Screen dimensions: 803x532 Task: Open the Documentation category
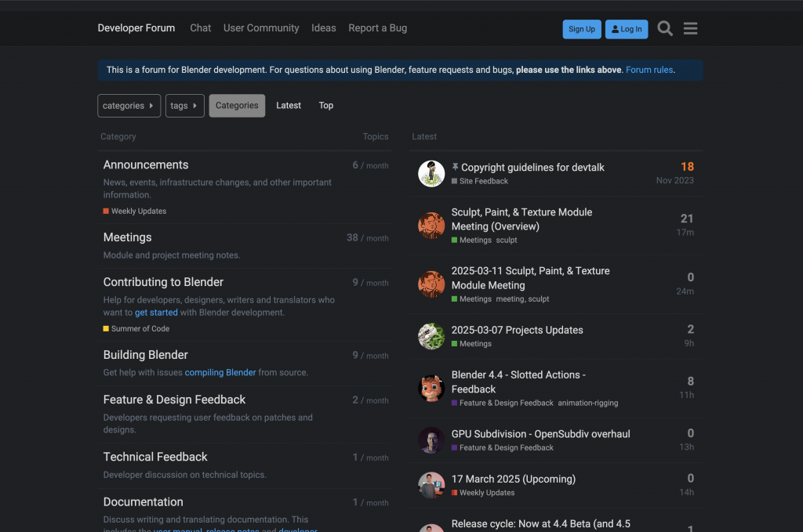coord(144,501)
